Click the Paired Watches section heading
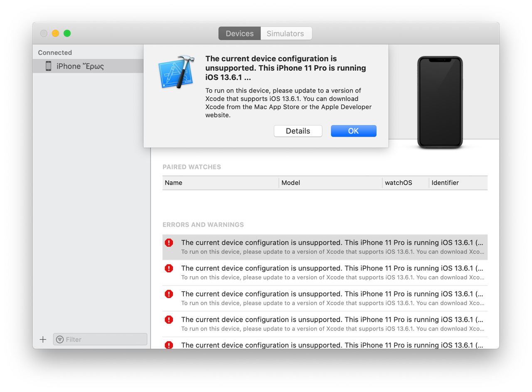Screen dimensions: 532x392 click(192, 167)
